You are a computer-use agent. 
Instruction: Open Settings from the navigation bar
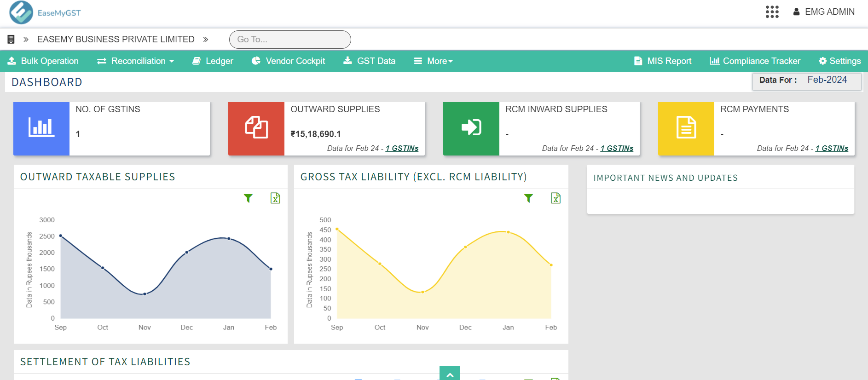[x=840, y=61]
